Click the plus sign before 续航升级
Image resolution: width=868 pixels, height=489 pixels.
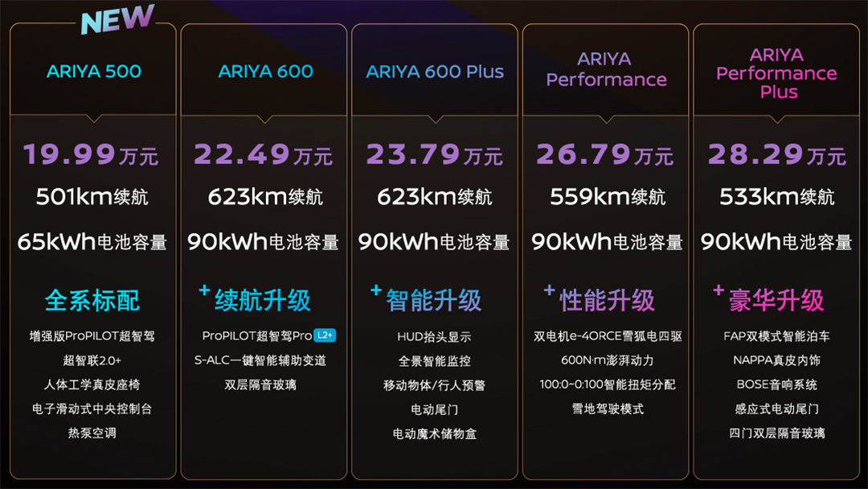click(x=204, y=290)
